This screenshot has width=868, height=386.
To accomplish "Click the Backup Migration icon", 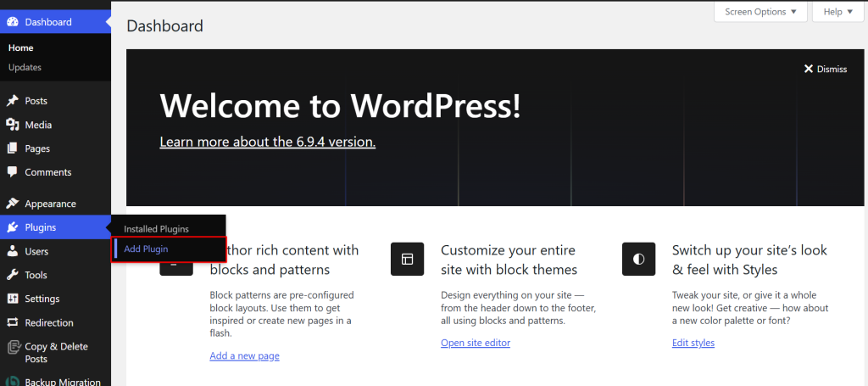I will (x=13, y=382).
